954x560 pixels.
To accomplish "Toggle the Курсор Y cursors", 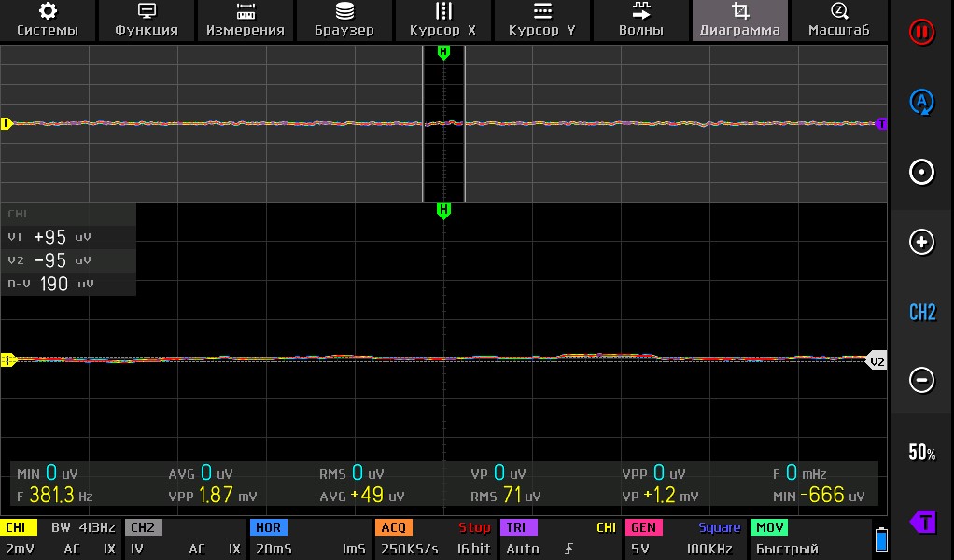I will pos(542,20).
